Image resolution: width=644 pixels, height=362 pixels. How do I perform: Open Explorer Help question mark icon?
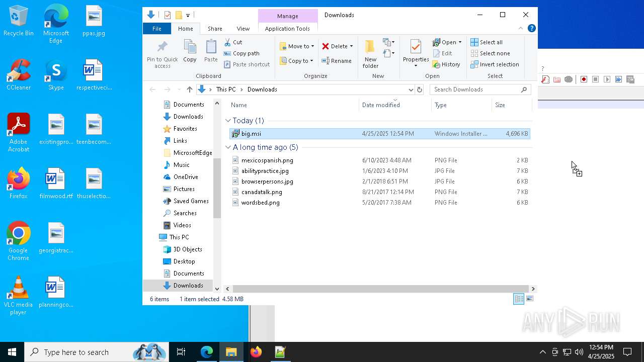(x=531, y=28)
